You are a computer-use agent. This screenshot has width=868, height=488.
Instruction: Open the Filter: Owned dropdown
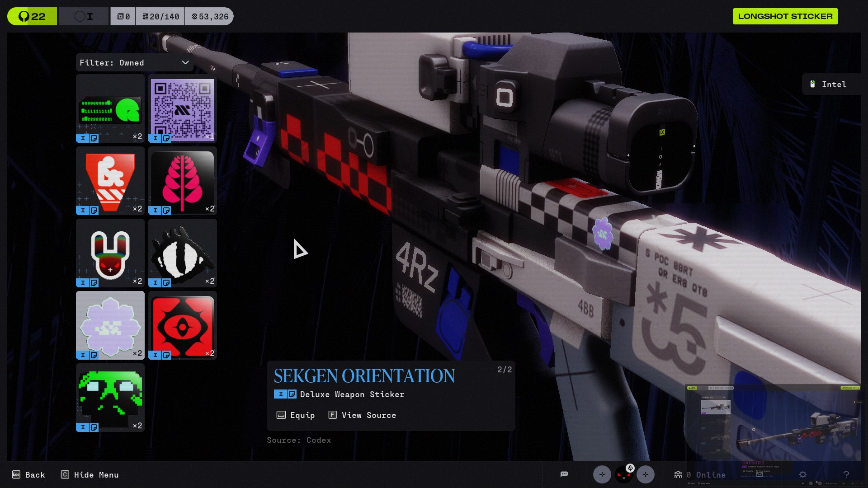(x=134, y=63)
